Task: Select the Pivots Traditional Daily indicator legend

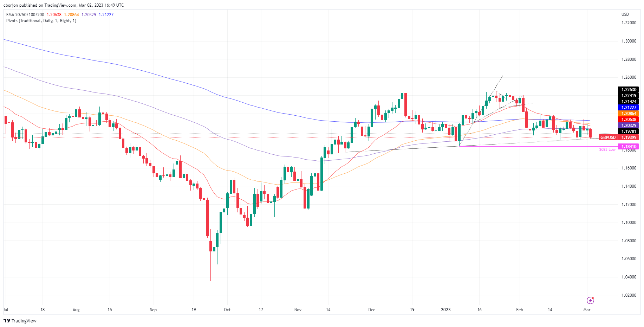Action: [41, 21]
